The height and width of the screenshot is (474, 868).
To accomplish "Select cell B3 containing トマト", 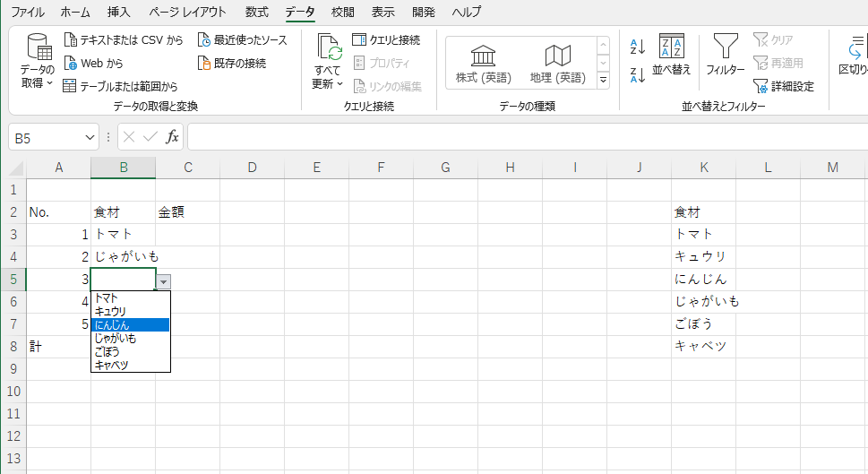I will tap(123, 235).
